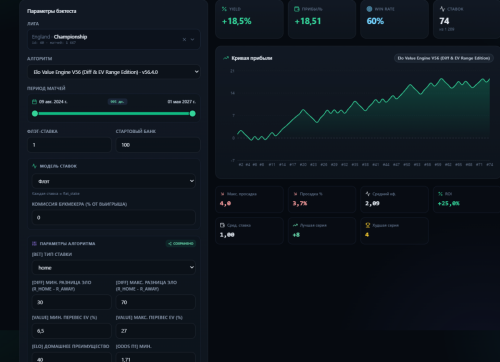500x362 pixels.
Task: Click the England Championship league name
Action: [x=59, y=37]
